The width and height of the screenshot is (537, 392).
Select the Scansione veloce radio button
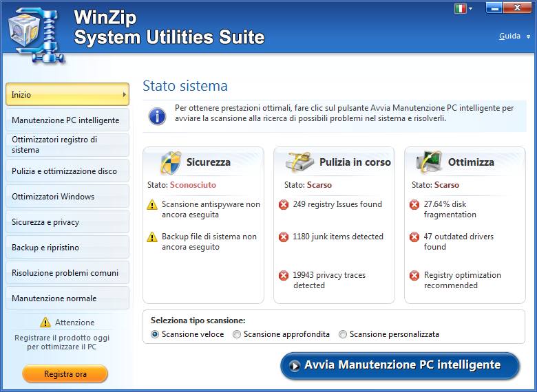click(155, 334)
